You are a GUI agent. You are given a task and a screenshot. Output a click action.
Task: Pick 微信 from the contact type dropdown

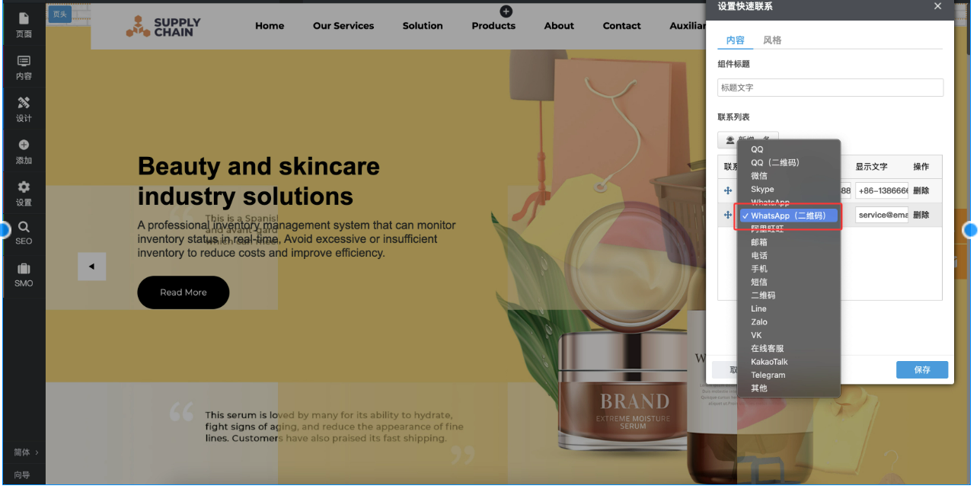click(x=759, y=176)
